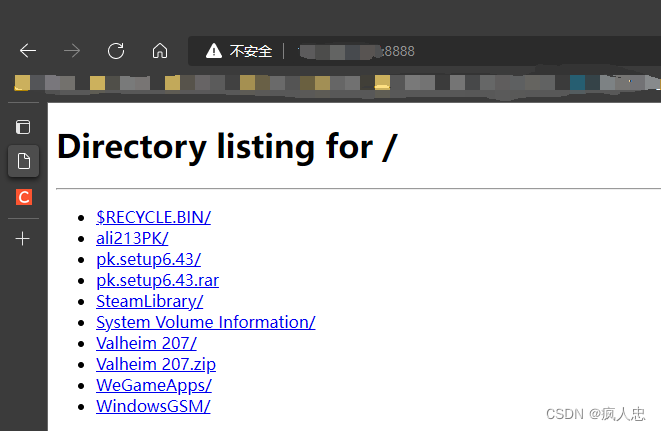Image resolution: width=661 pixels, height=431 pixels.
Task: Open the SteamLibrary/ folder
Action: click(x=149, y=301)
